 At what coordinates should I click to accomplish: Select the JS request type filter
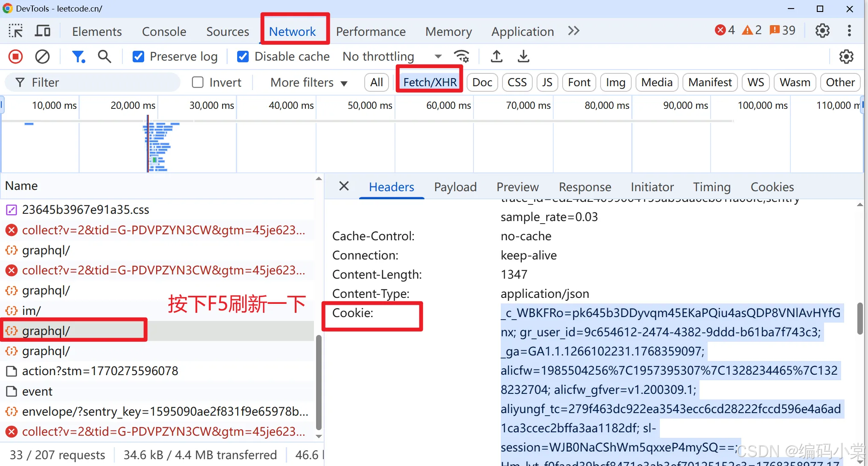[x=547, y=82]
